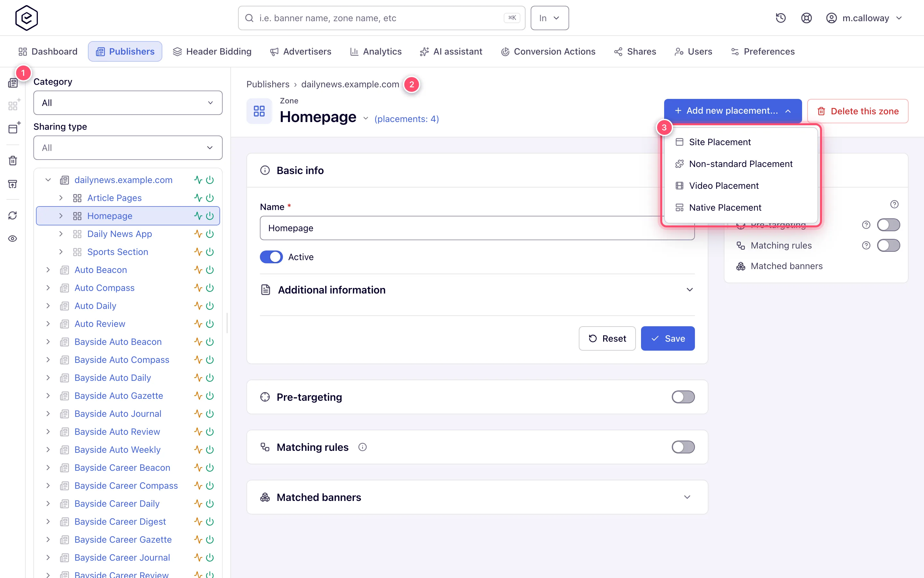Enable the Matching rules section toggle
924x578 pixels.
[683, 447]
